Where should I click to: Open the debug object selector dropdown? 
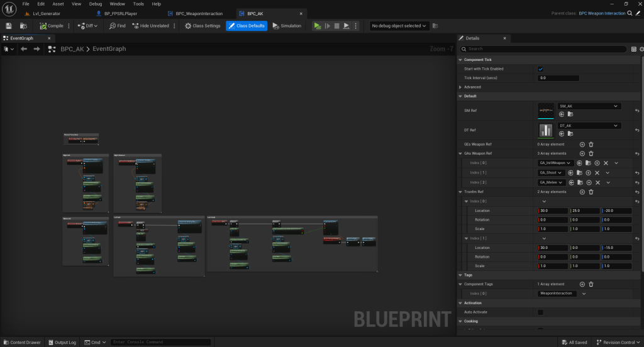click(x=399, y=26)
